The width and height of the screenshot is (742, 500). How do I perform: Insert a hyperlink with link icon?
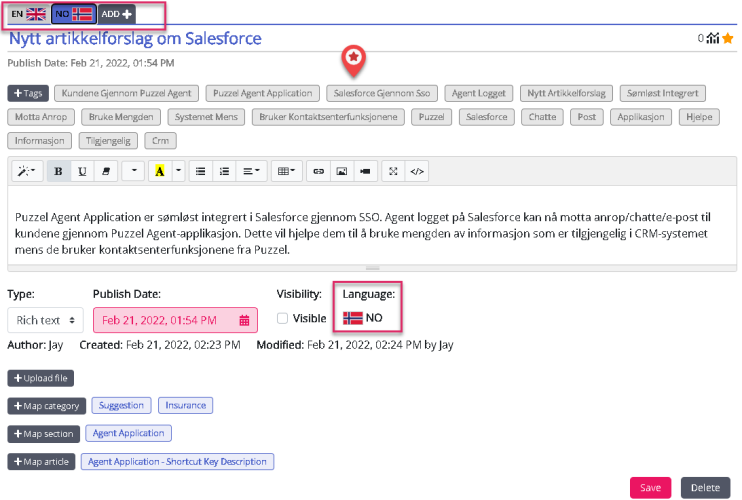pyautogui.click(x=318, y=171)
